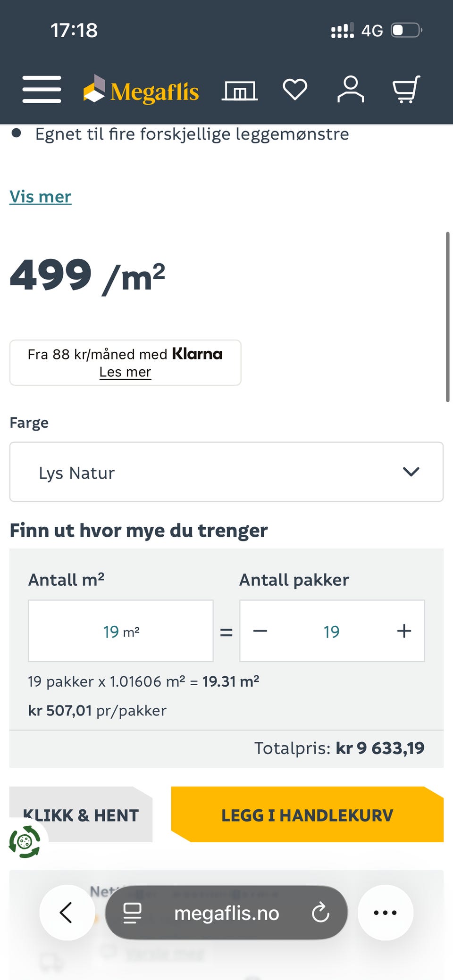
Task: Open Klarna Les mer link
Action: (x=125, y=372)
